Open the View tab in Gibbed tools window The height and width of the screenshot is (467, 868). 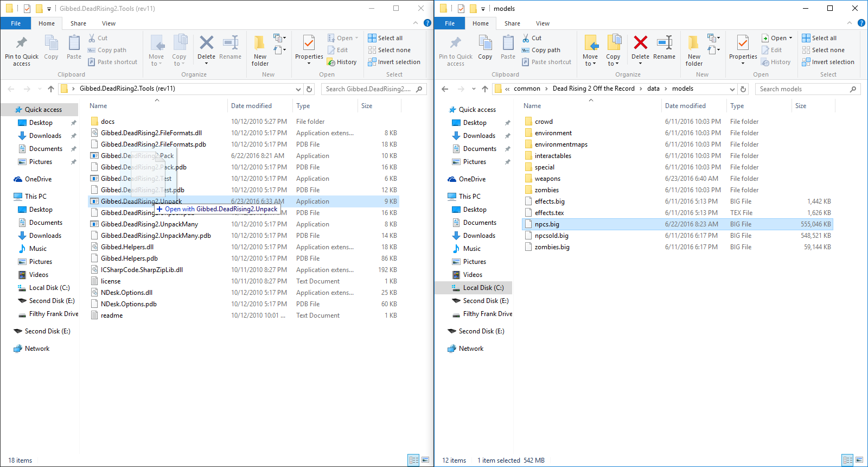point(108,23)
